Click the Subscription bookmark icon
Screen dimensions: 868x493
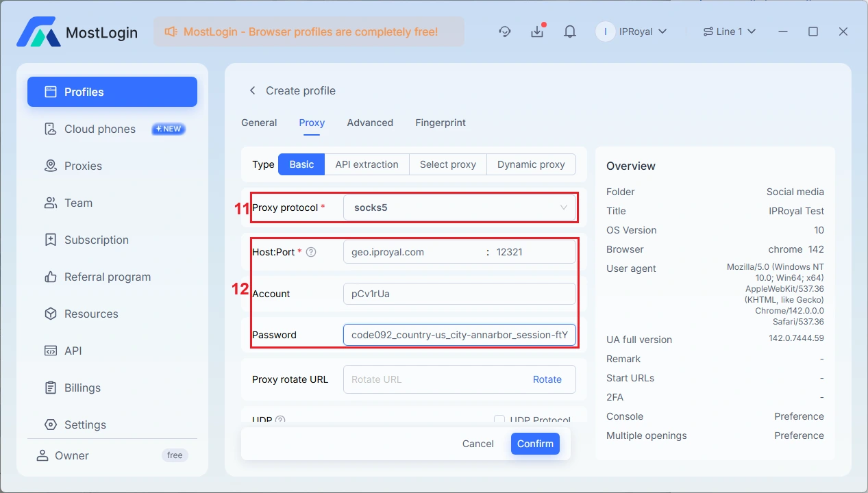pyautogui.click(x=51, y=240)
